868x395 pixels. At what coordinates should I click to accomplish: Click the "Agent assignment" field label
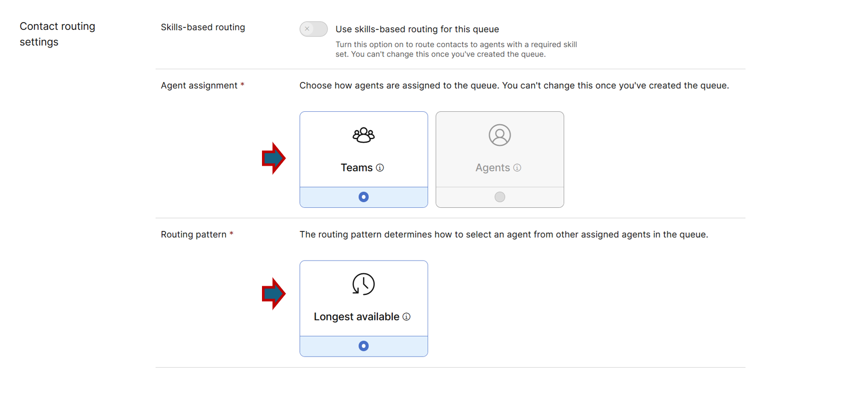tap(199, 86)
